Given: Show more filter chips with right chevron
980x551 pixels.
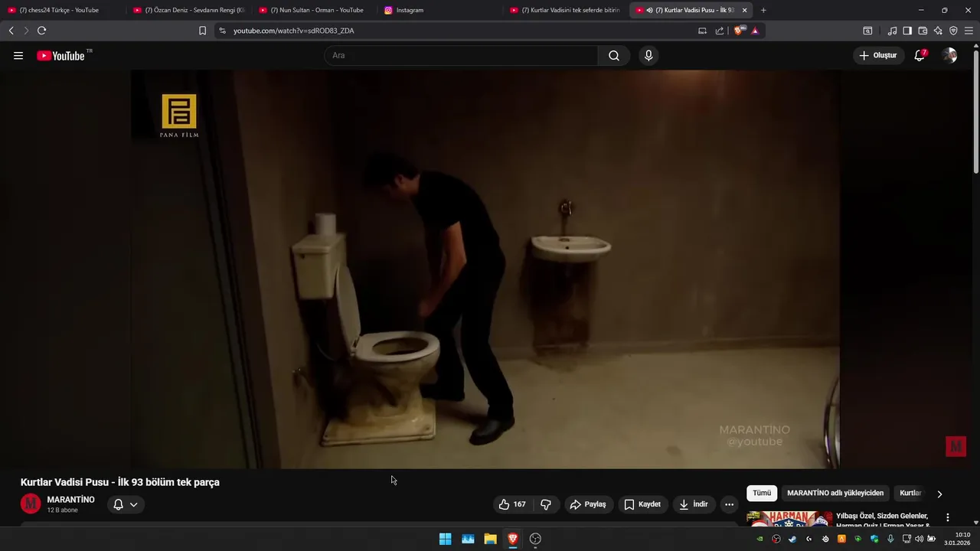Looking at the screenshot, I should (939, 494).
